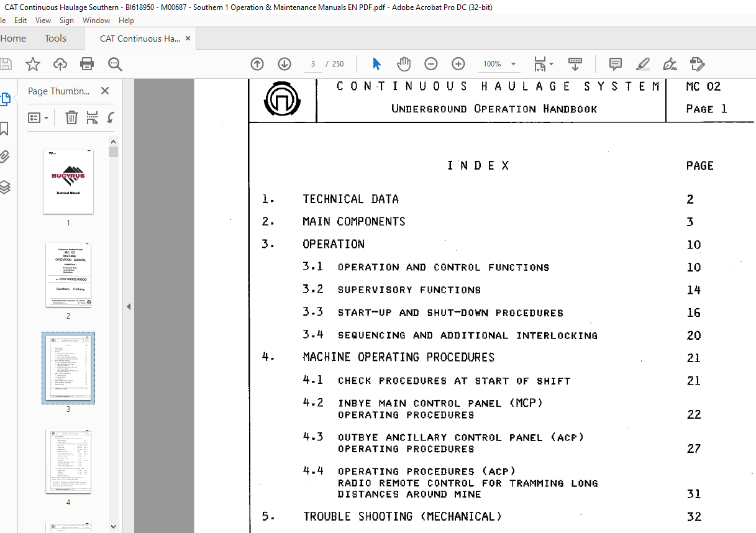The image size is (756, 533).
Task: Add the document to starred files
Action: (x=32, y=64)
